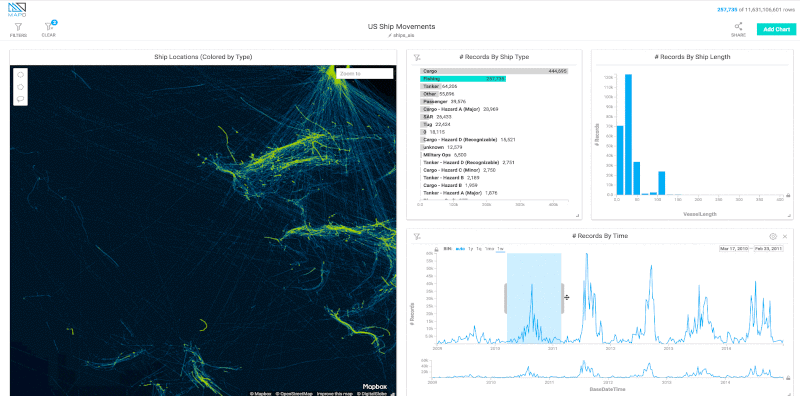
Task: Open settings gear on Records By Time chart
Action: pyautogui.click(x=772, y=236)
